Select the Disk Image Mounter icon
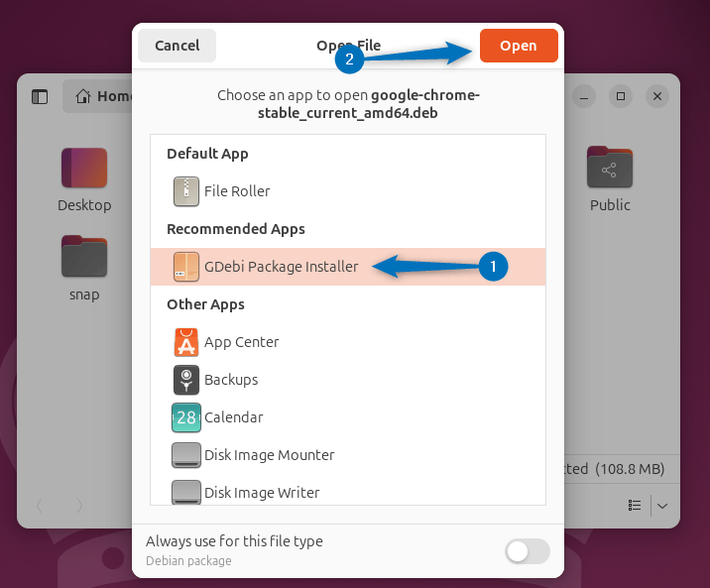This screenshot has height=588, width=710. coord(186,455)
